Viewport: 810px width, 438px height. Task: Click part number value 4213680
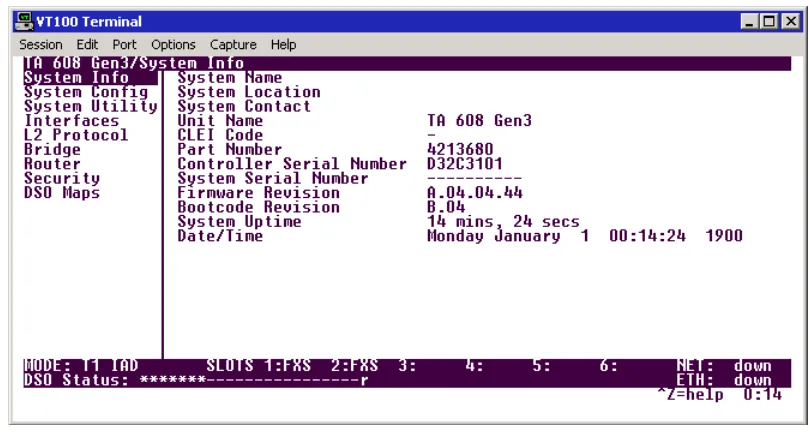click(460, 150)
